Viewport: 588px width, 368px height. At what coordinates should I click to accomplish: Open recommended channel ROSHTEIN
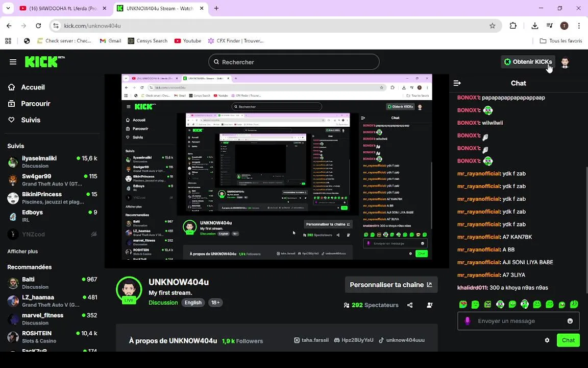tap(52, 337)
